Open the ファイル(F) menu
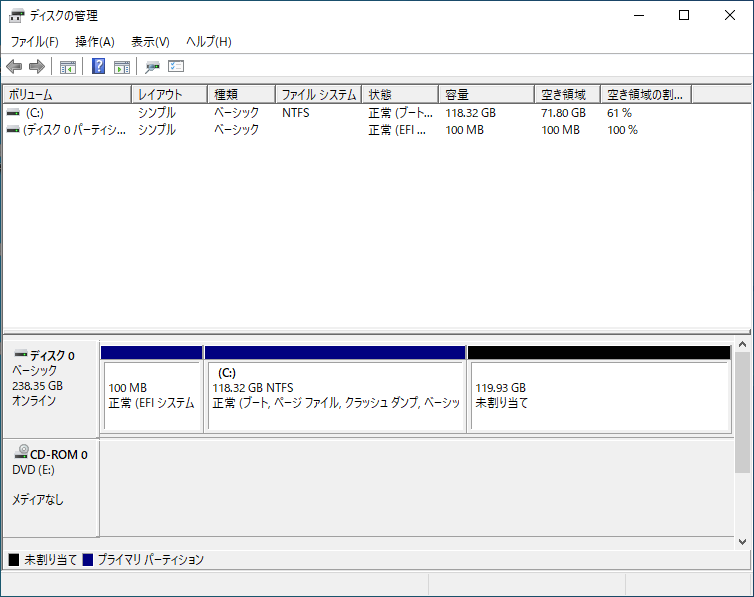 [x=34, y=42]
